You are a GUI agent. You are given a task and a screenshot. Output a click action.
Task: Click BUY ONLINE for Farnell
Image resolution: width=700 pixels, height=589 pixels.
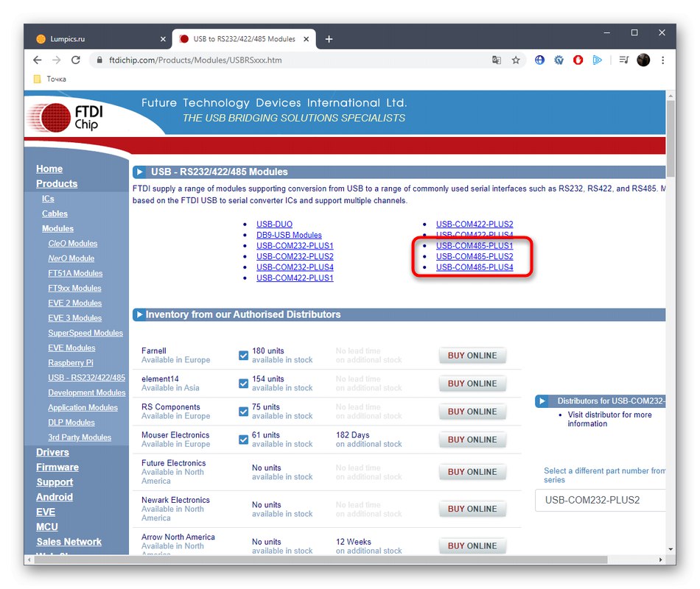point(472,356)
